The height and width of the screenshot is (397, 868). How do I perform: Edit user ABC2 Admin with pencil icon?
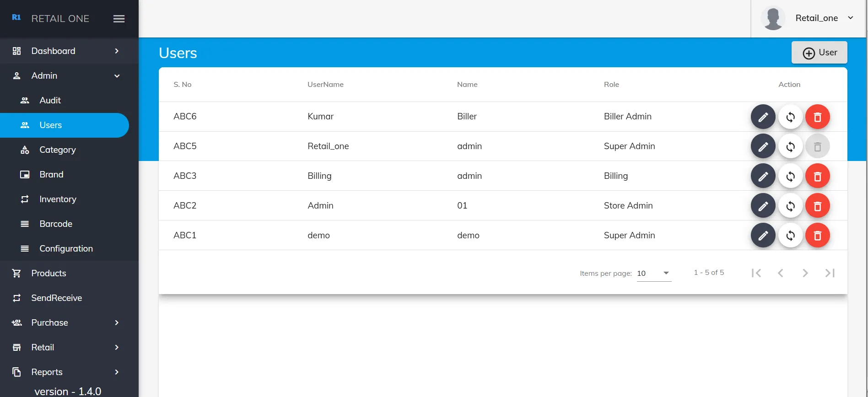coord(763,206)
